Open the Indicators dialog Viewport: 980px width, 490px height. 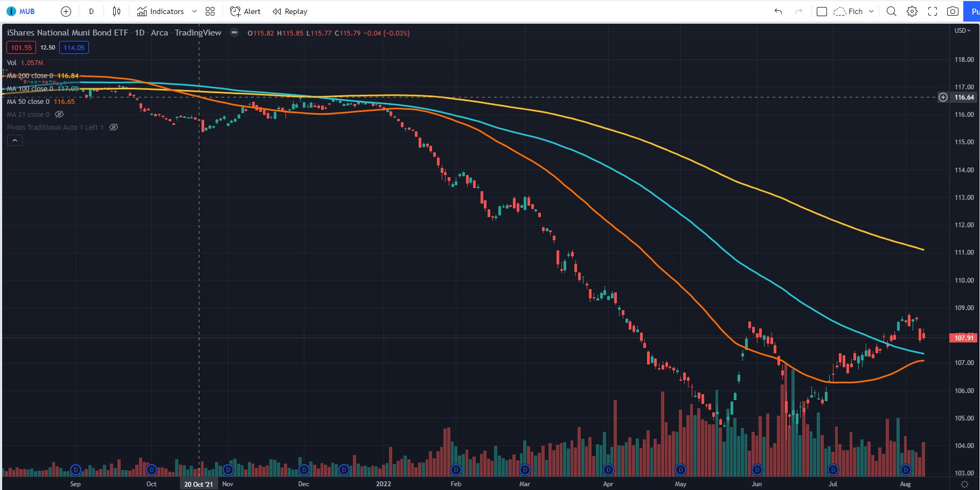161,11
